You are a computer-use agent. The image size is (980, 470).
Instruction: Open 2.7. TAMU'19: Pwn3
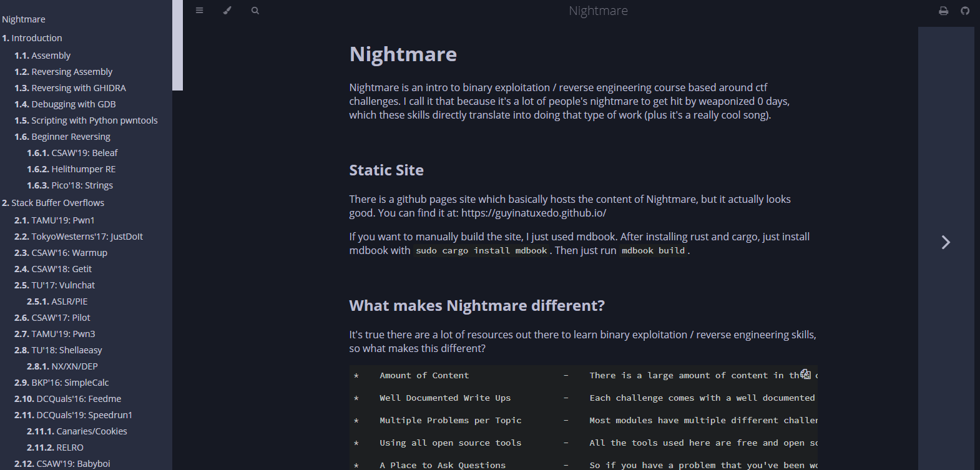click(x=55, y=334)
